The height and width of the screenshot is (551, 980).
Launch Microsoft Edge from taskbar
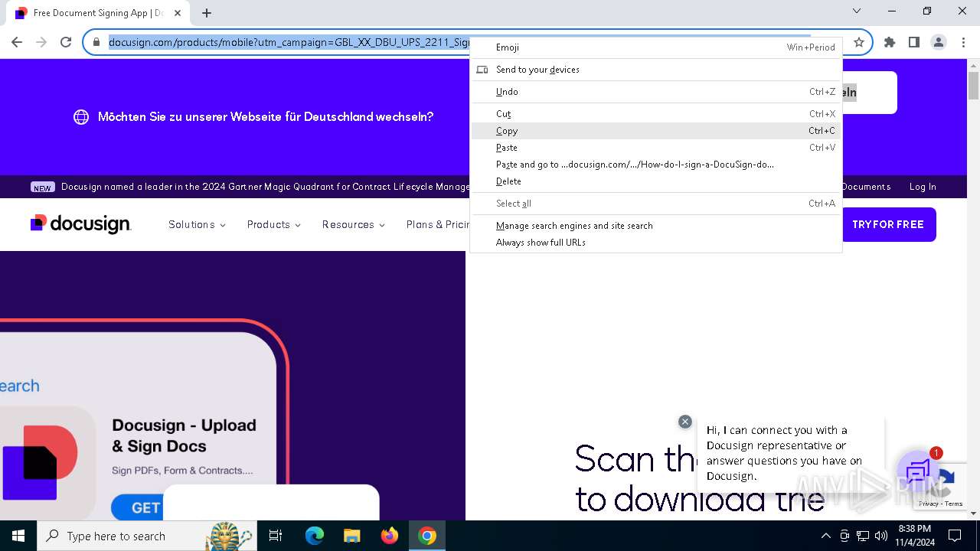click(x=315, y=536)
